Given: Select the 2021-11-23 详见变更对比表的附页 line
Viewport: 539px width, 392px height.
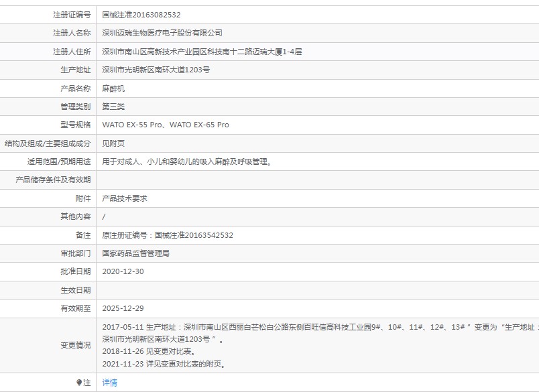Looking at the screenshot, I should (164, 364).
